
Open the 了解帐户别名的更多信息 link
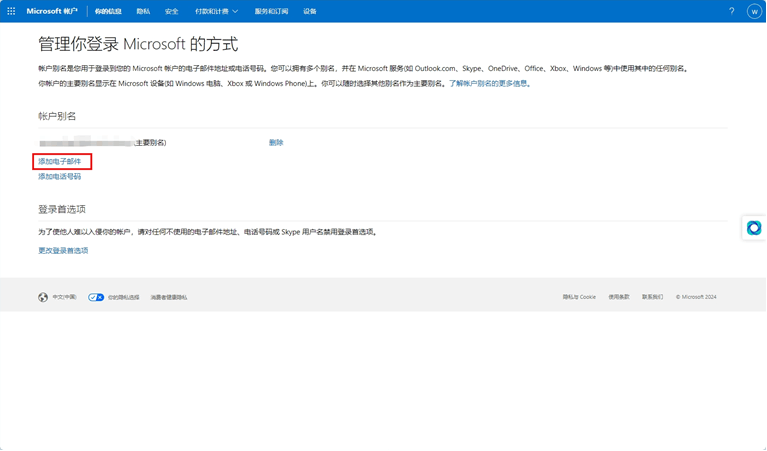pos(488,83)
